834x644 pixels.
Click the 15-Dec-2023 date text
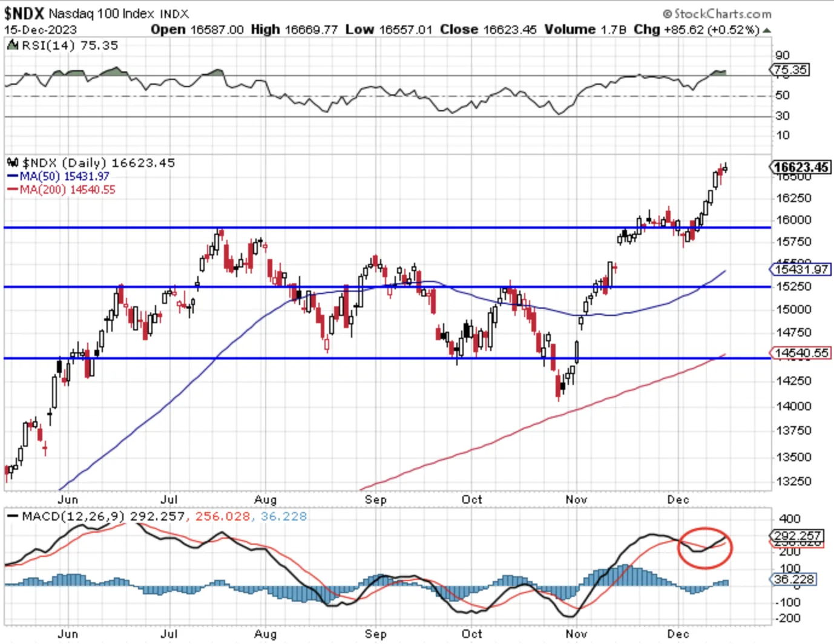point(41,30)
